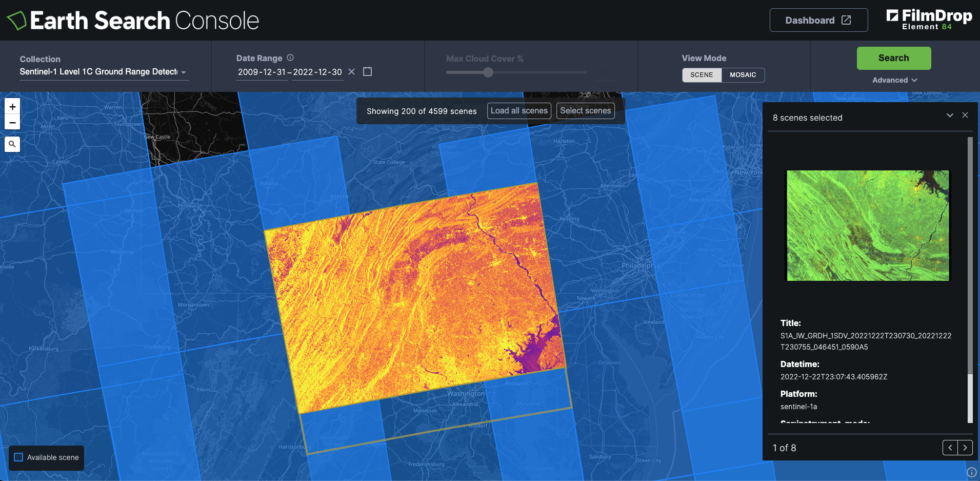Viewport: 980px width, 481px height.
Task: Expand the Advanced search options
Action: click(894, 80)
